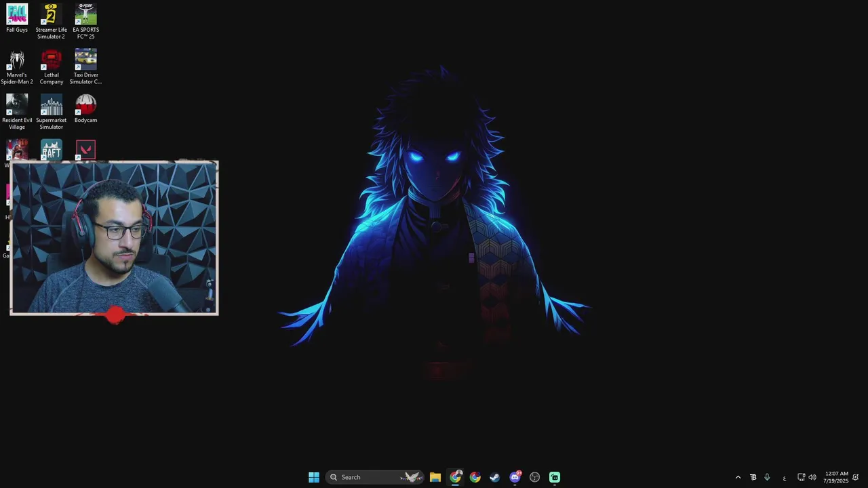
Task: Open Discord from the taskbar
Action: pyautogui.click(x=515, y=477)
